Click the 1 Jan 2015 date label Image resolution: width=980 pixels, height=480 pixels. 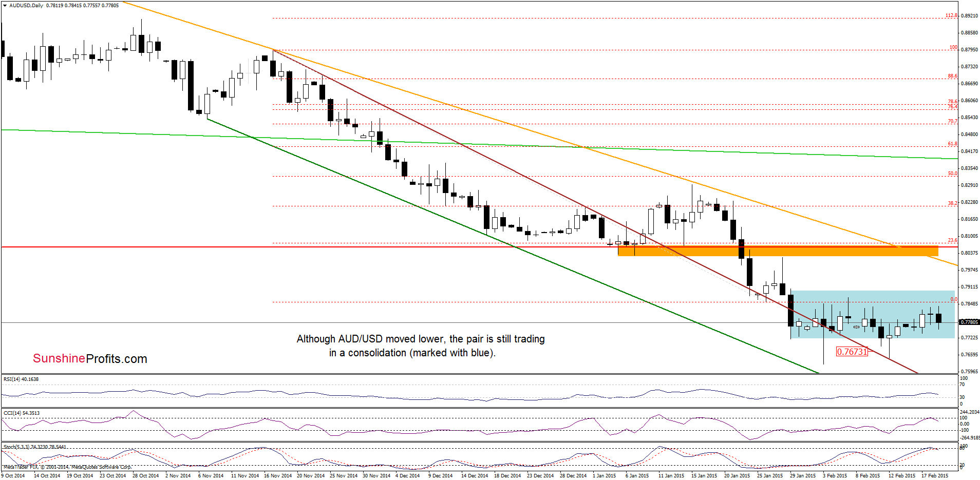pos(604,475)
